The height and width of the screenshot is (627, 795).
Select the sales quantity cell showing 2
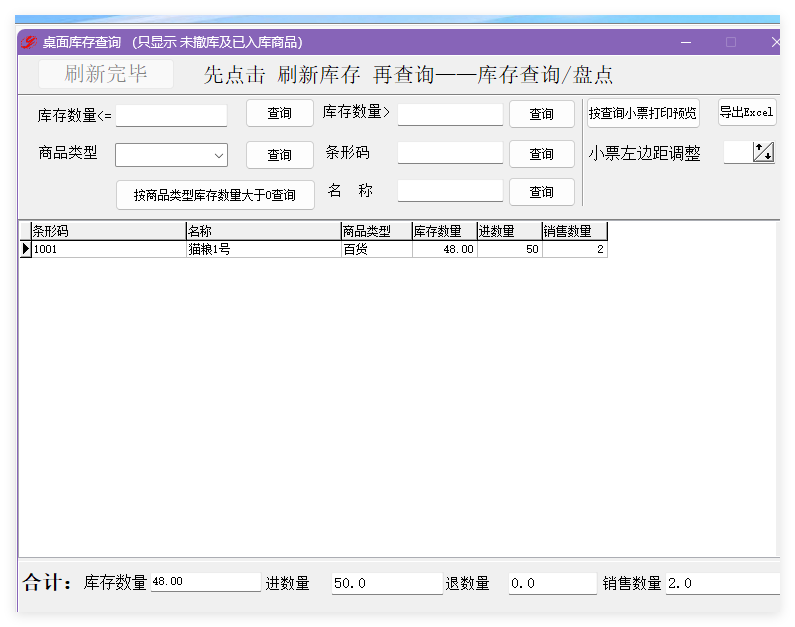point(574,249)
